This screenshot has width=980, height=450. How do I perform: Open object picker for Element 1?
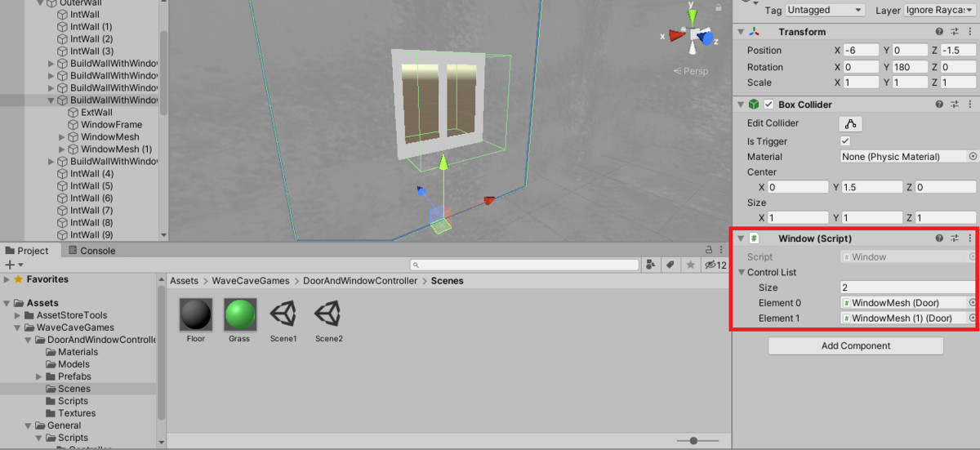972,318
